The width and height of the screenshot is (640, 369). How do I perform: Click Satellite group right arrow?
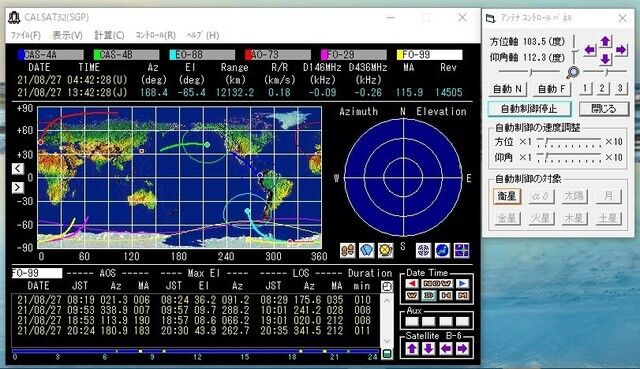click(462, 349)
